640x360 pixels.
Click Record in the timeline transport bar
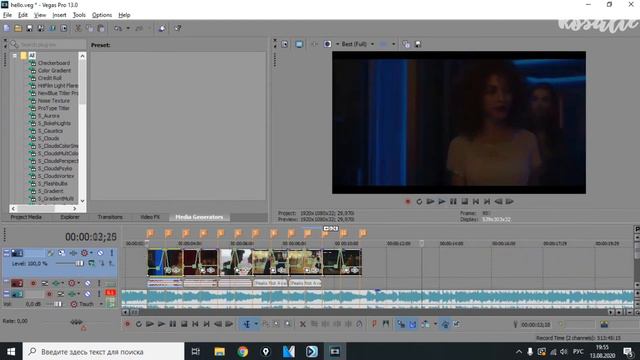click(127, 324)
